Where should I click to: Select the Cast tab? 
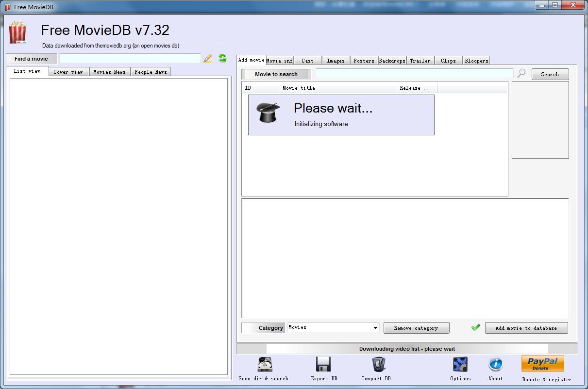(307, 61)
